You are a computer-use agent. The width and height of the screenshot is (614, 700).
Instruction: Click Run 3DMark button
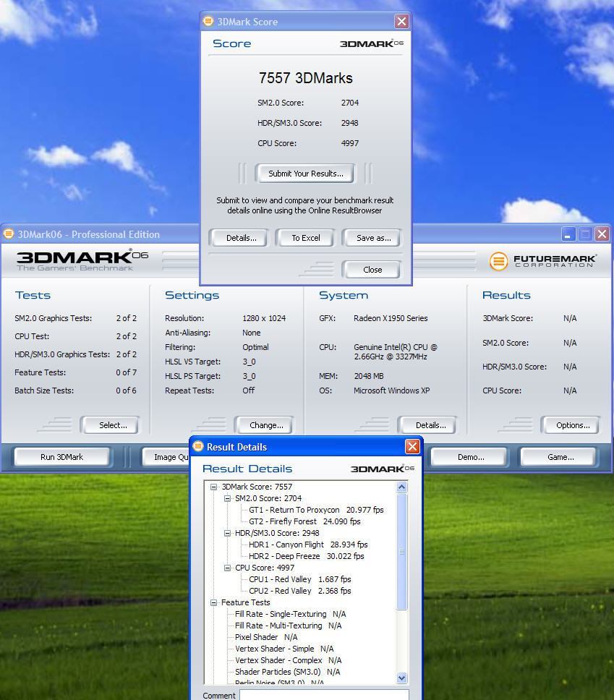tap(62, 457)
